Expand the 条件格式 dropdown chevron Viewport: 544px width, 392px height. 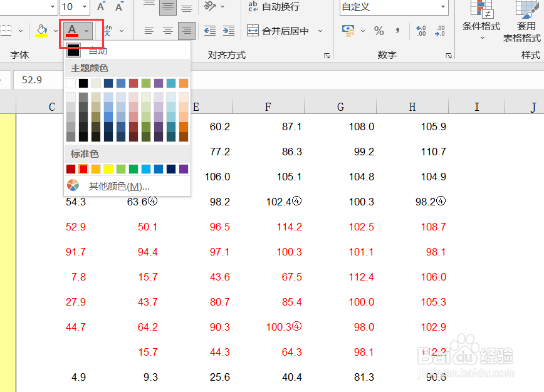click(x=482, y=38)
